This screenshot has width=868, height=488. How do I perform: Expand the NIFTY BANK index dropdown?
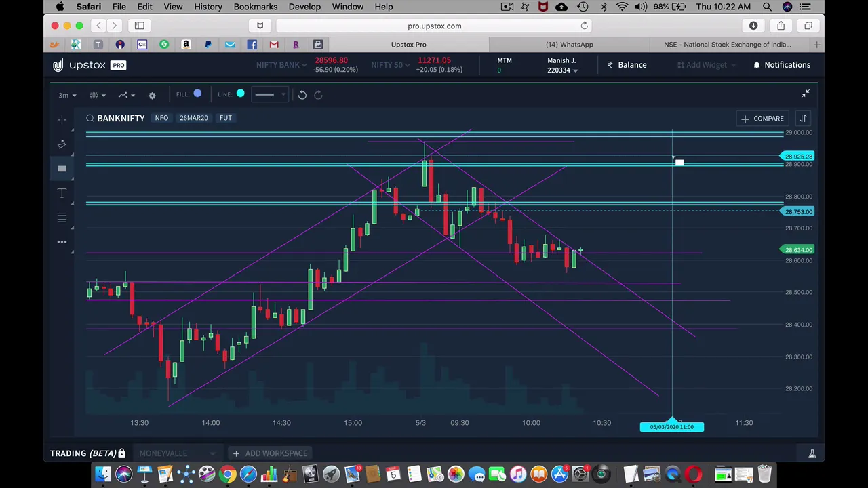281,65
